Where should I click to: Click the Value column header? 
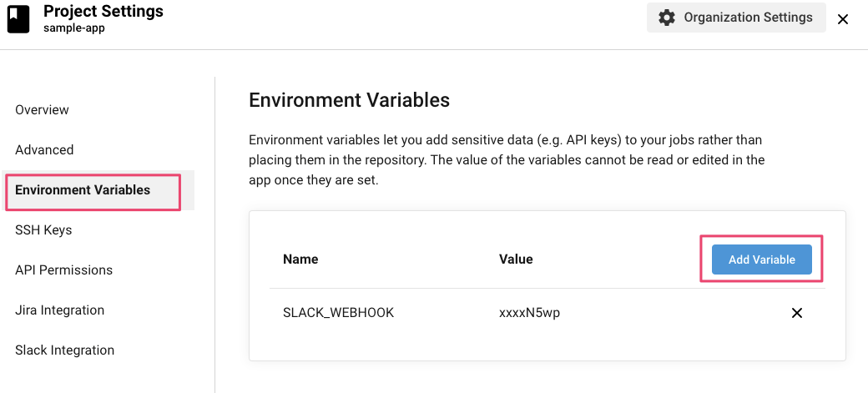pos(516,259)
